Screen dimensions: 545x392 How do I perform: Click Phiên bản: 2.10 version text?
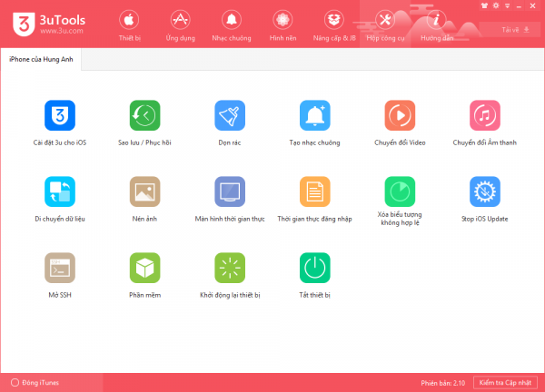point(443,383)
